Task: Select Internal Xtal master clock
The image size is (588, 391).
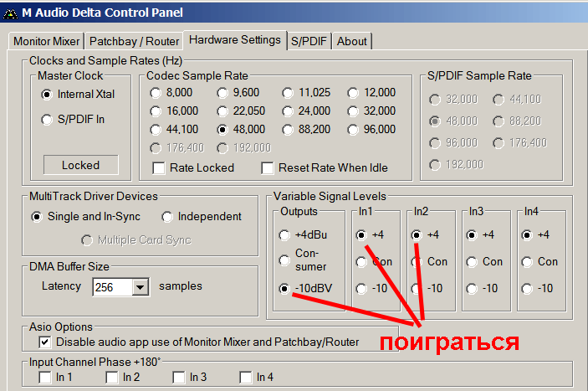Action: [x=47, y=94]
